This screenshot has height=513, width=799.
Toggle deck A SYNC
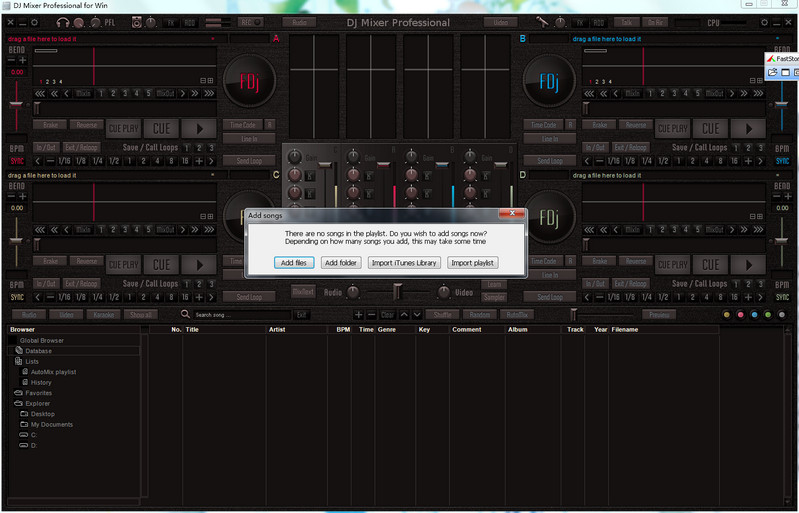pos(17,161)
